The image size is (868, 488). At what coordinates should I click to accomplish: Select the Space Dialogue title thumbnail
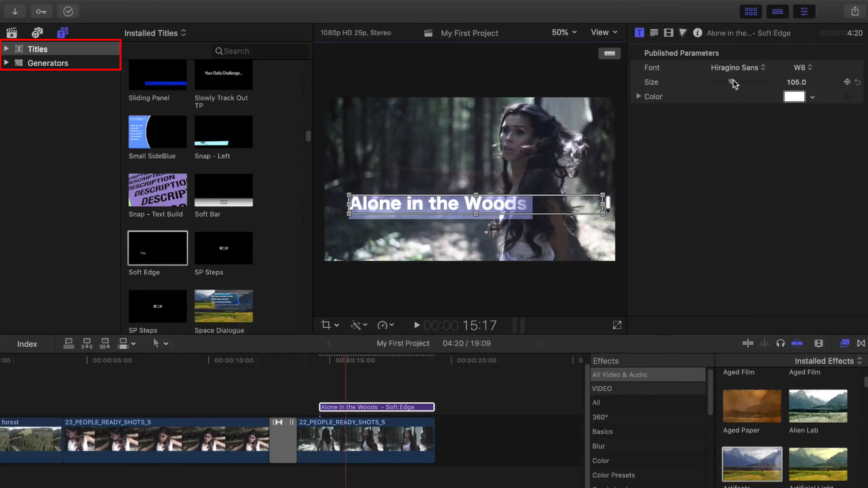[x=223, y=306]
